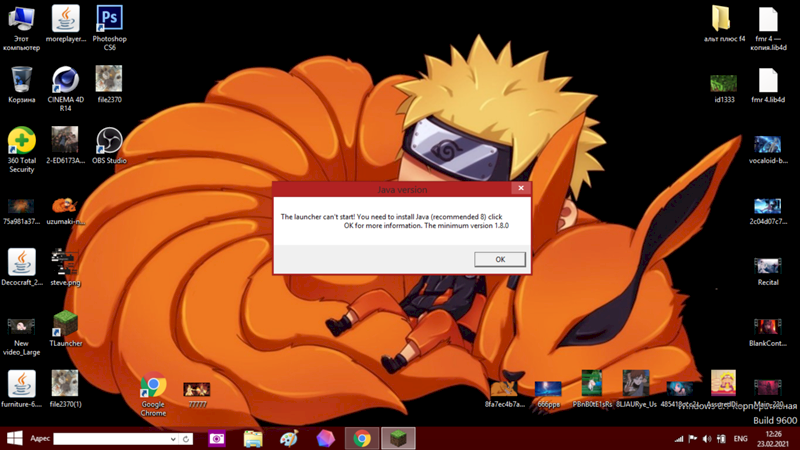
Task: Switch to Minecraft launcher taskbar button
Action: 398,439
